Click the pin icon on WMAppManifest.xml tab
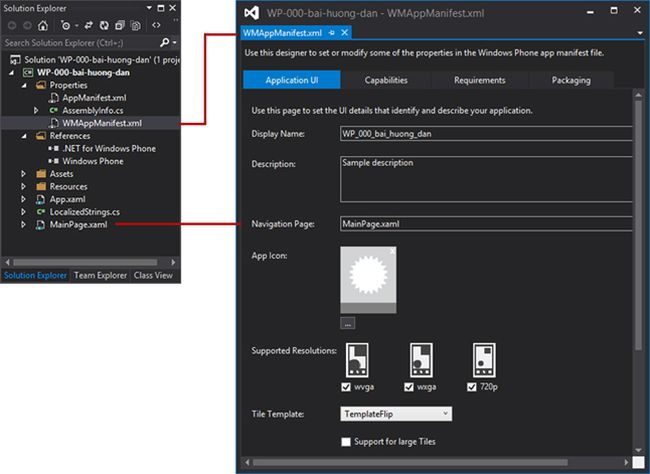650x474 pixels. [x=332, y=33]
